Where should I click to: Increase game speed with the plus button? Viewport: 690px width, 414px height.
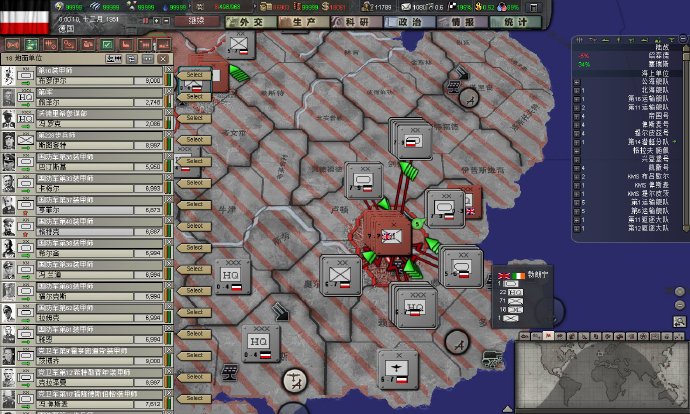click(156, 21)
